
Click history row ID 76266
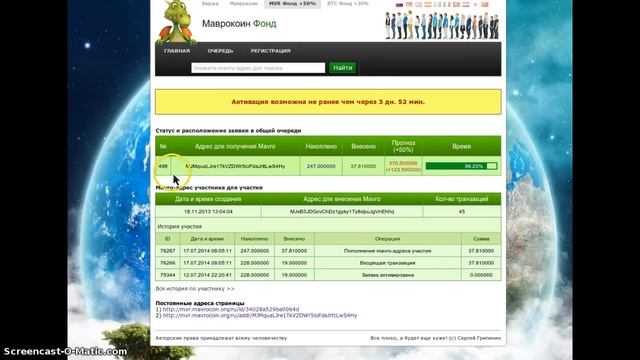(x=168, y=263)
